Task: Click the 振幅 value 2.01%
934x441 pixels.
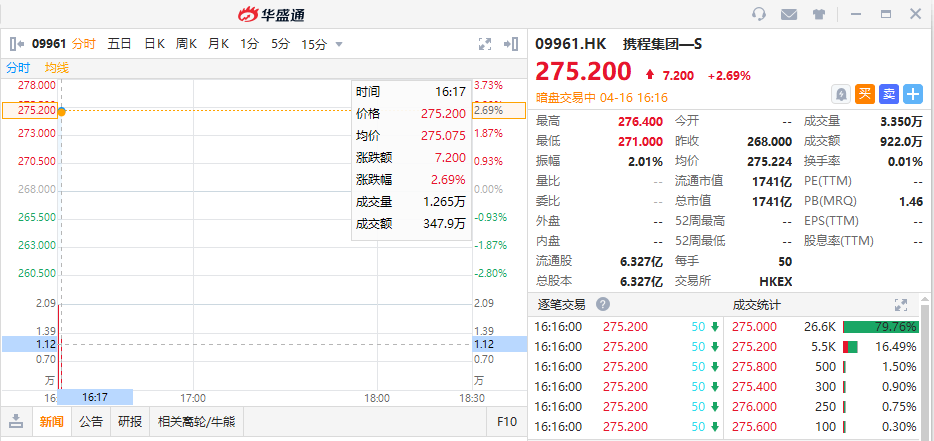Action: (x=645, y=162)
